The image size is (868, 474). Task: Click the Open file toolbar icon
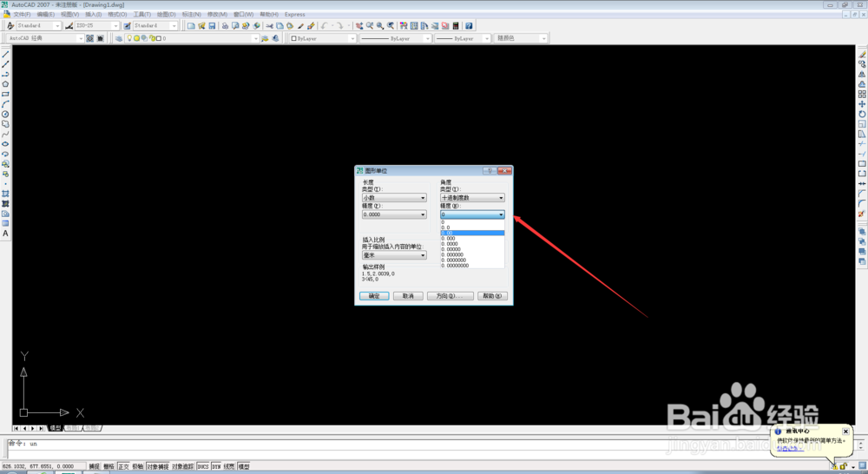tap(201, 26)
